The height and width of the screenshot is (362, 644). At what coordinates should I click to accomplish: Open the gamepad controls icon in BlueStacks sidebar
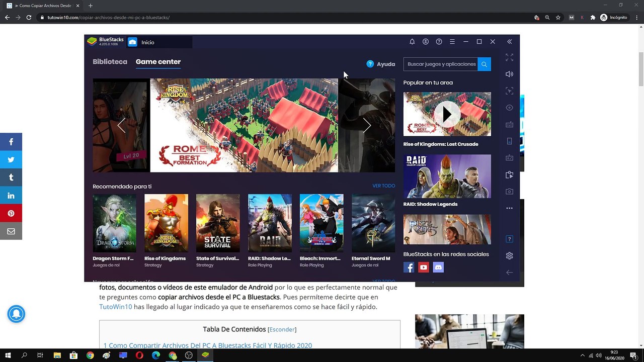coord(510,158)
